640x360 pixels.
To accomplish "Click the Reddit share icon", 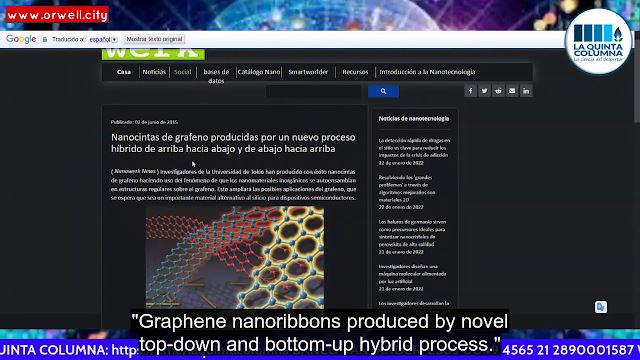I will click(498, 91).
